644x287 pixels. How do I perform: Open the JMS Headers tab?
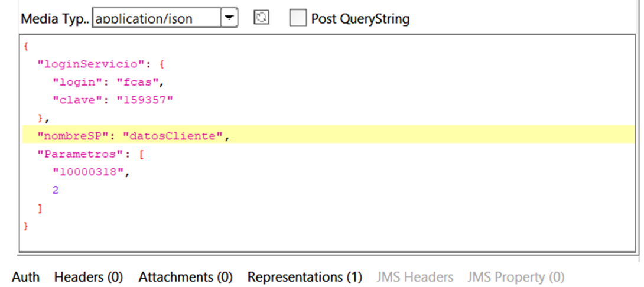tap(415, 276)
